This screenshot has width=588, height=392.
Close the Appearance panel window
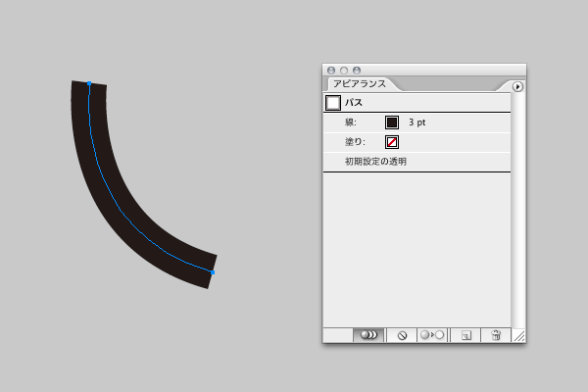tap(331, 71)
